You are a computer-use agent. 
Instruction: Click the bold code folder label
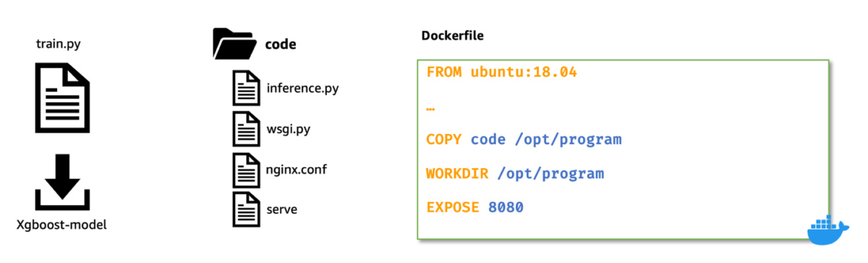pyautogui.click(x=281, y=44)
